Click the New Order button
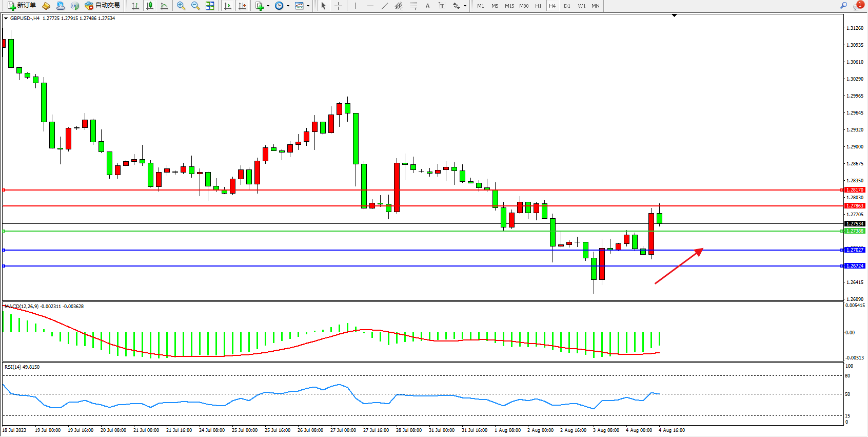Screen dimensions: 868x437 pyautogui.click(x=22, y=6)
